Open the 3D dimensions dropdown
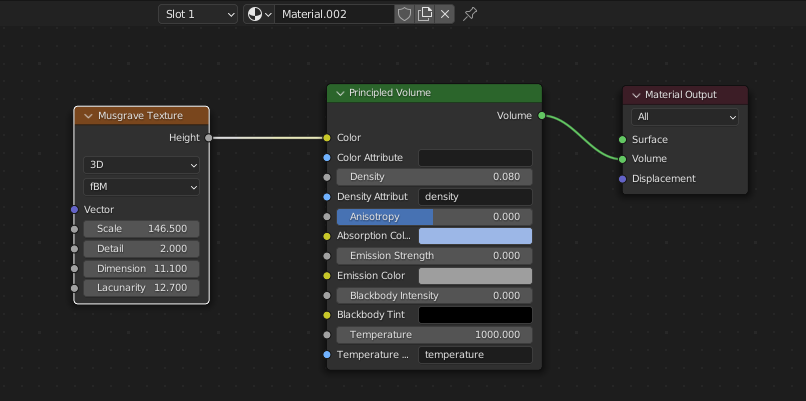Screen dimensions: 806x401 tap(141, 165)
